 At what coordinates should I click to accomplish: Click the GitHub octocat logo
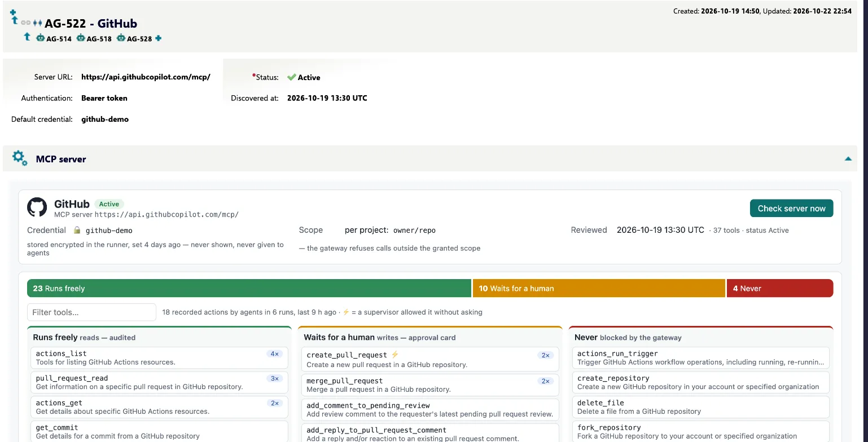[x=37, y=207]
